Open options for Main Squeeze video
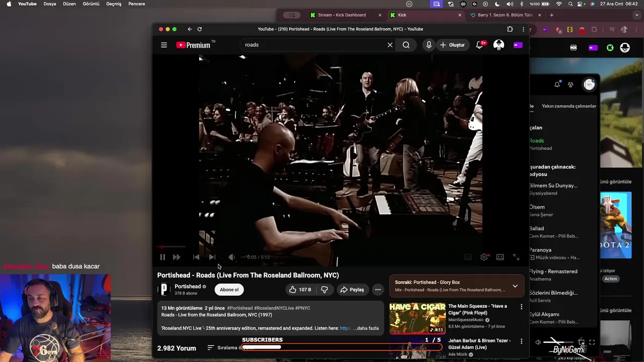Viewport: 644px width, 362px height. [521, 307]
